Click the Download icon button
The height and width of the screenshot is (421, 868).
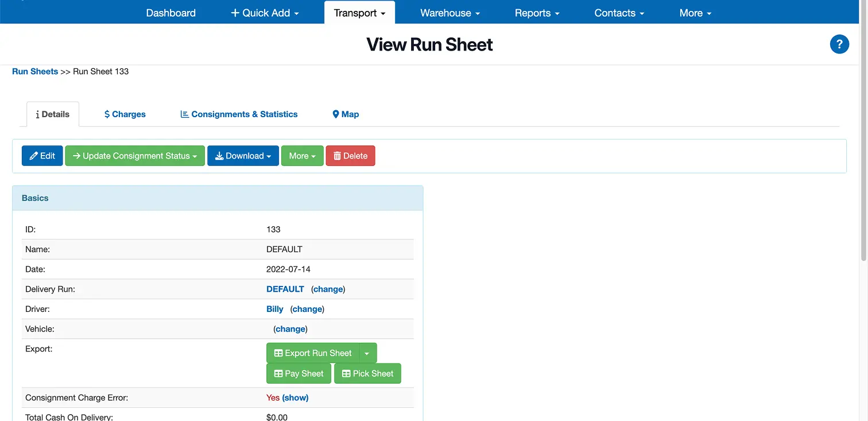click(220, 156)
